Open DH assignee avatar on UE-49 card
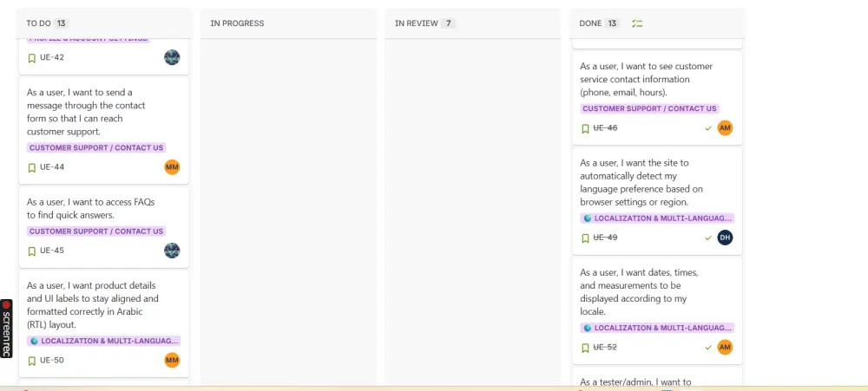Viewport: 868px width, 391px height. (x=725, y=238)
